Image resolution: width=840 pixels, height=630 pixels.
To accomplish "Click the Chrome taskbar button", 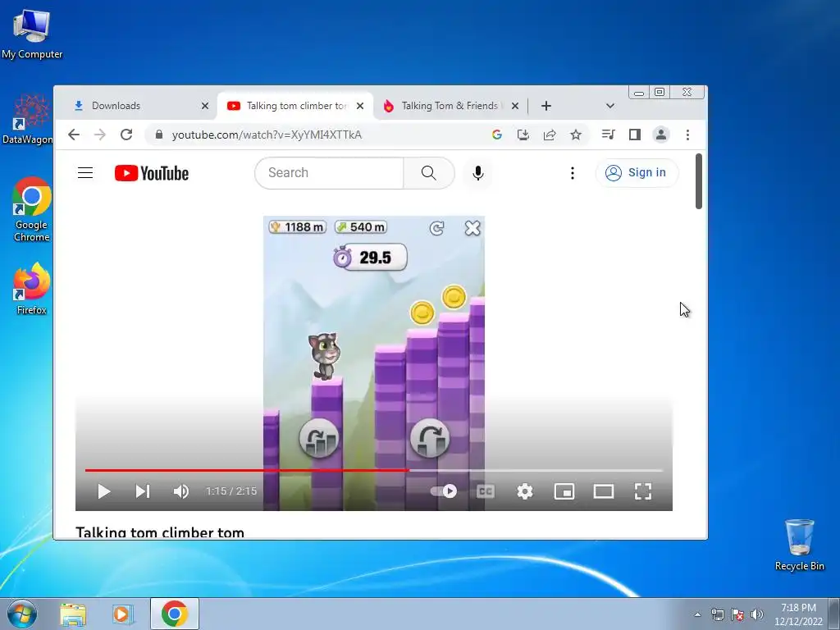I will 175,614.
